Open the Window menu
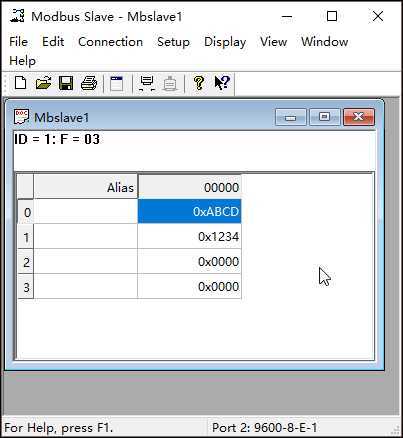The image size is (403, 438). click(x=325, y=42)
